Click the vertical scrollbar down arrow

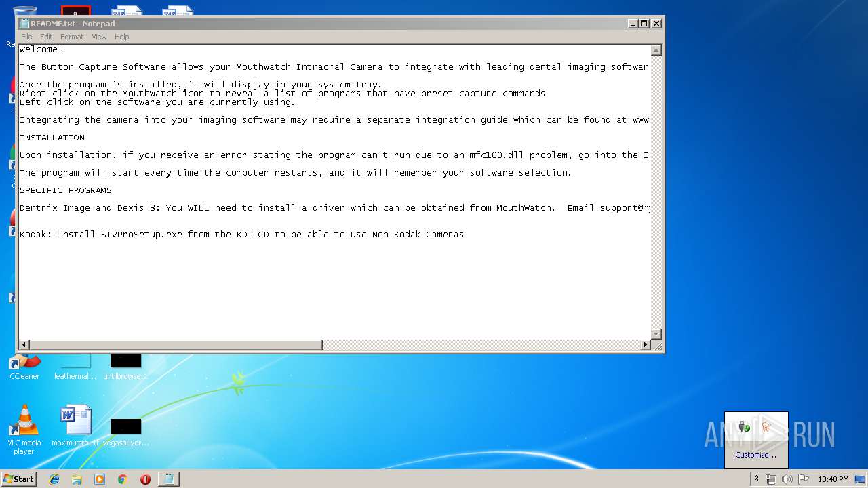pos(656,334)
